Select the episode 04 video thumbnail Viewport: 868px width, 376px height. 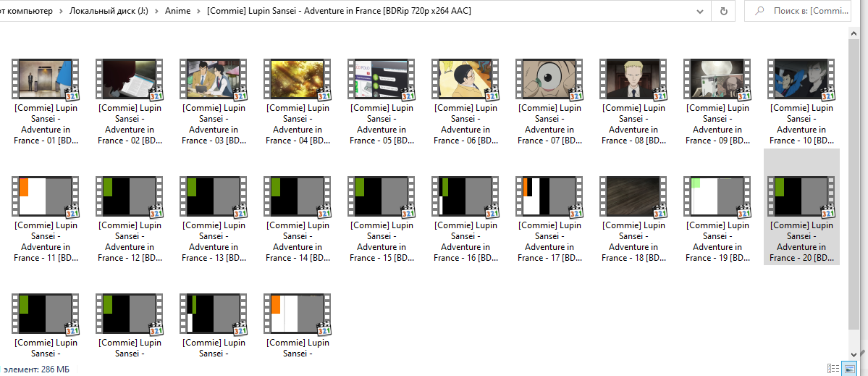point(298,79)
